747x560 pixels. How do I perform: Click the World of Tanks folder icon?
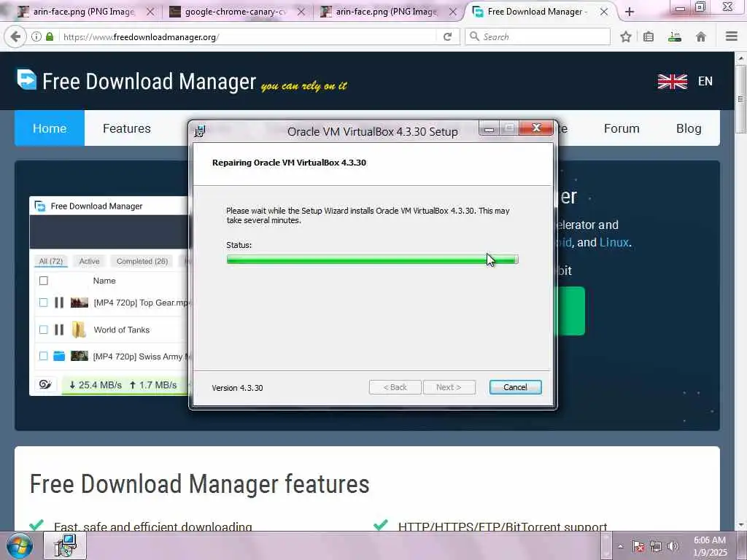[x=79, y=329]
